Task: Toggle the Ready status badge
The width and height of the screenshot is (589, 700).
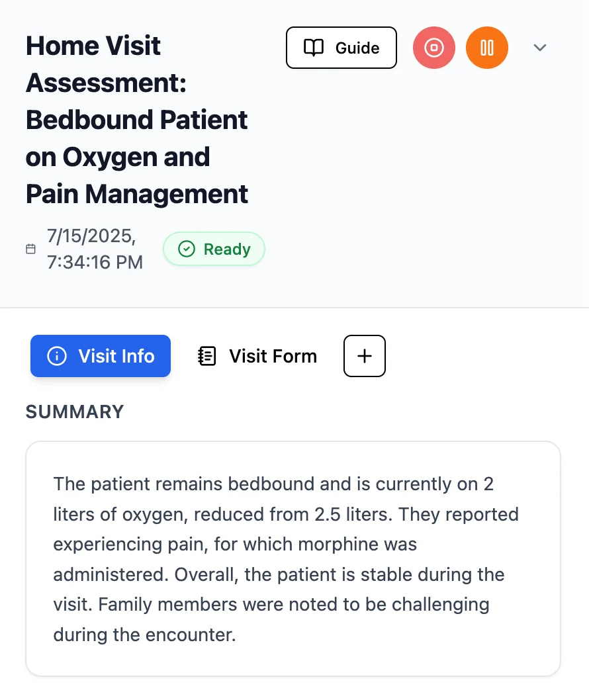Action: click(214, 249)
